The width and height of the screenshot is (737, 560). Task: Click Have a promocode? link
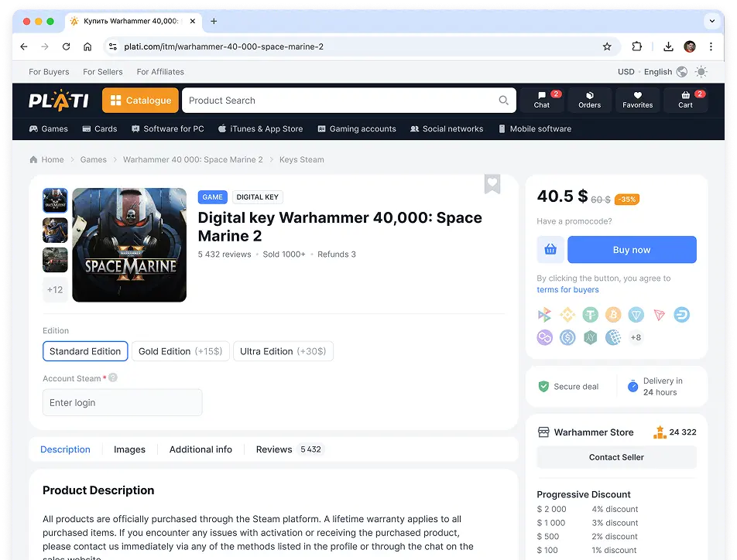click(574, 221)
